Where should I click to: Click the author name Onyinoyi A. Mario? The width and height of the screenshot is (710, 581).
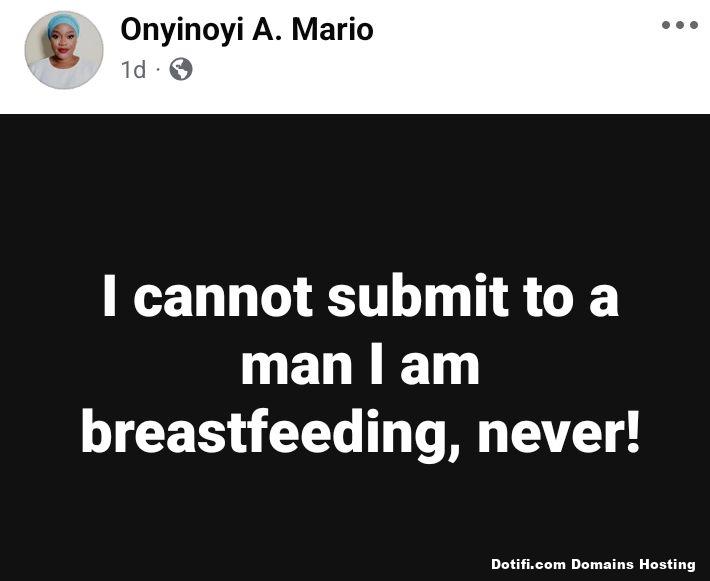(x=246, y=30)
